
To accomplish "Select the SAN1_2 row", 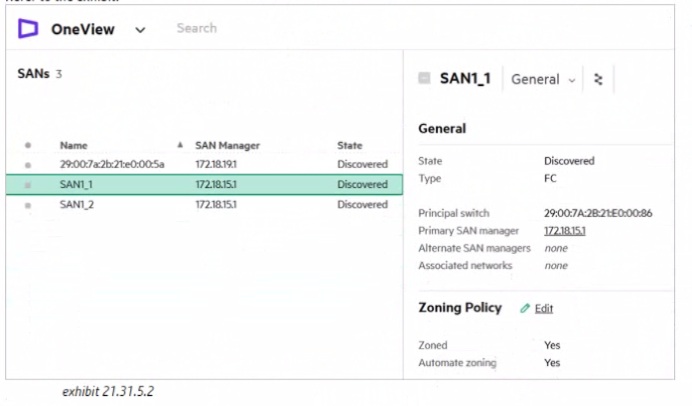I will tap(204, 205).
